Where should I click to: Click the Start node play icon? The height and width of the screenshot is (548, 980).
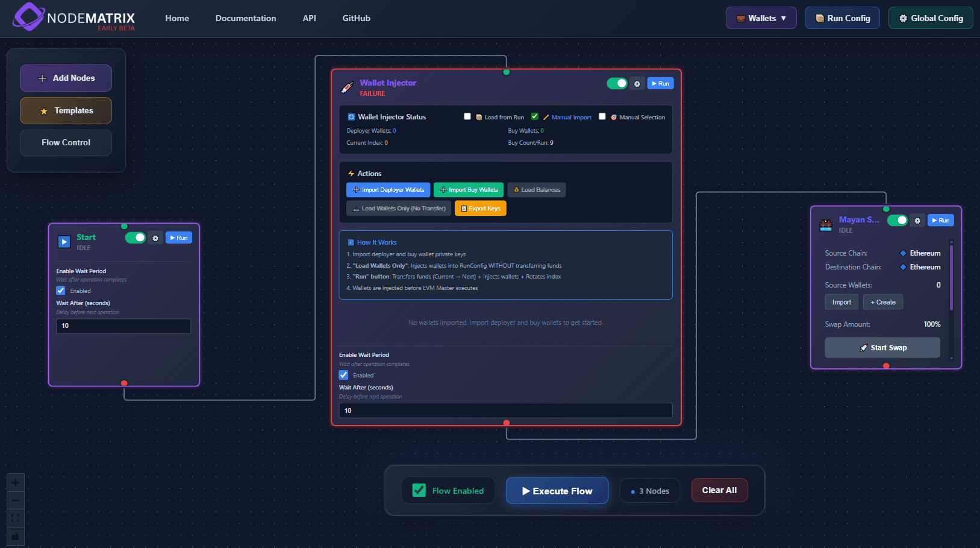(64, 241)
